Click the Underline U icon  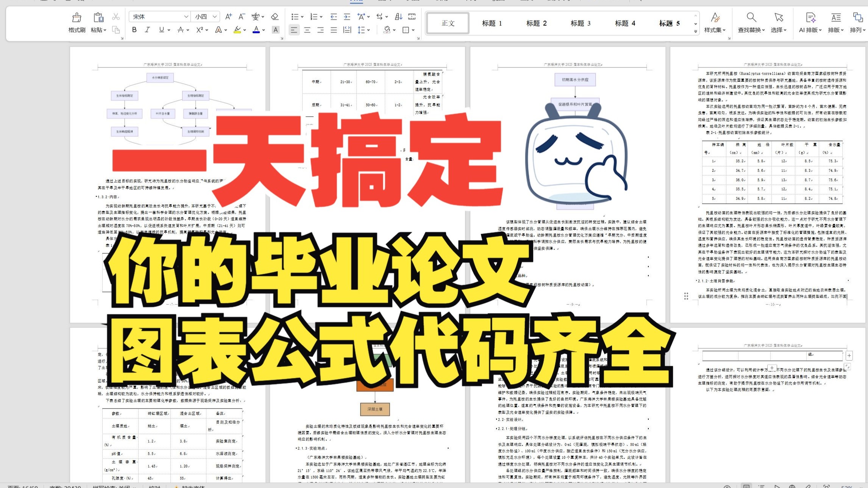[x=162, y=30]
